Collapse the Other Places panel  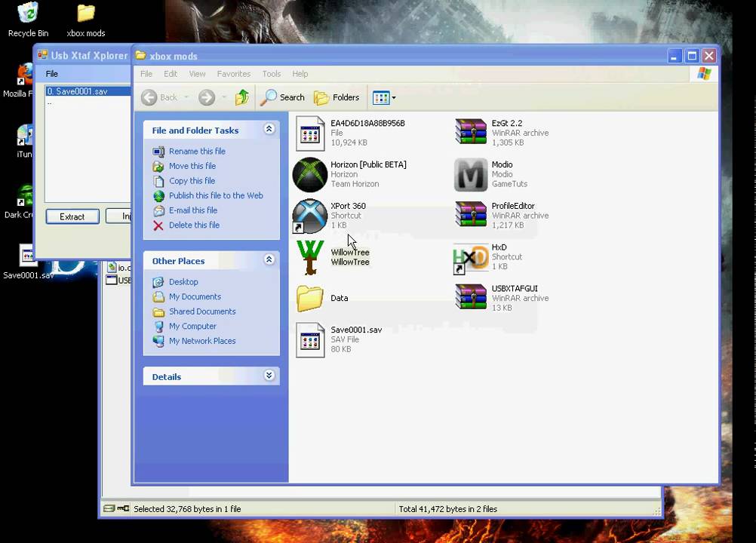coord(269,259)
